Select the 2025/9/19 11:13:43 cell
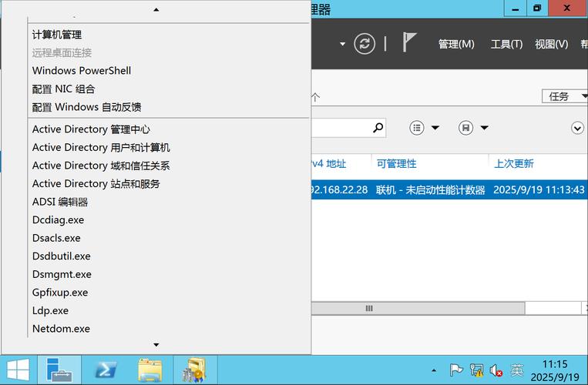The width and height of the screenshot is (588, 385). [x=539, y=190]
